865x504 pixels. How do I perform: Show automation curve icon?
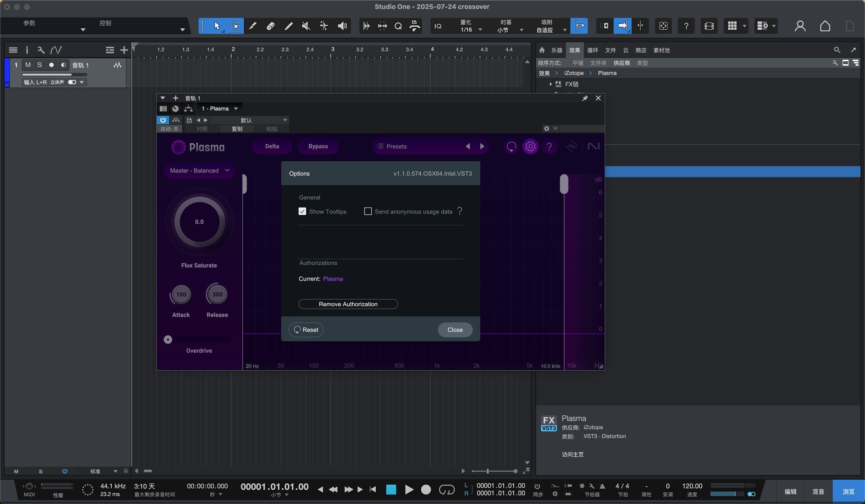[56, 50]
